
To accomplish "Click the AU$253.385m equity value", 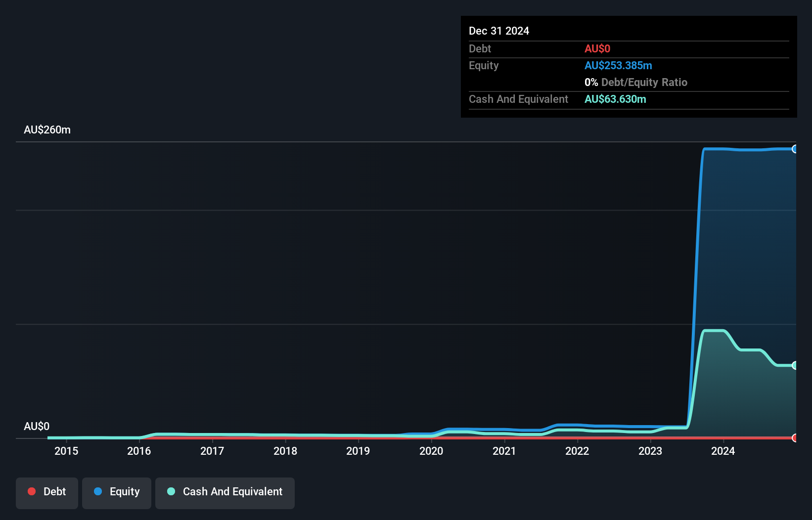I will pyautogui.click(x=618, y=65).
